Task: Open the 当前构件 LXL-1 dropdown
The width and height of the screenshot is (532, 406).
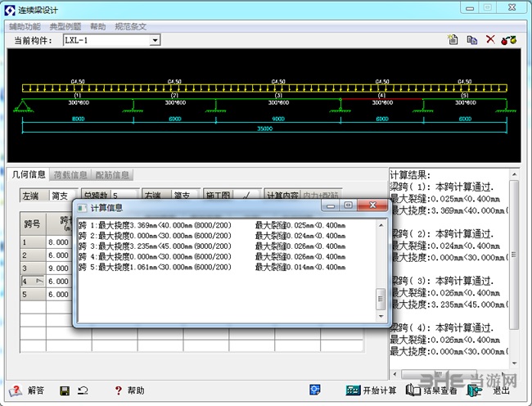Action: (155, 40)
